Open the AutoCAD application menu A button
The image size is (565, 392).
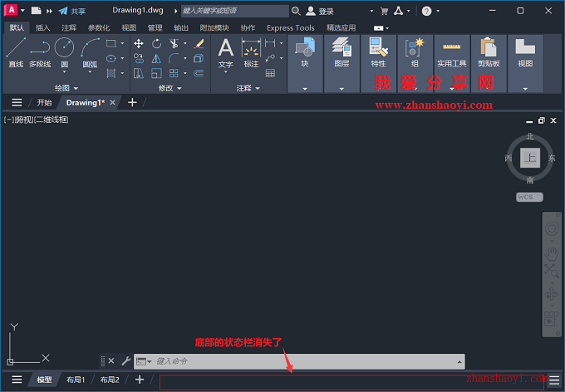click(11, 10)
